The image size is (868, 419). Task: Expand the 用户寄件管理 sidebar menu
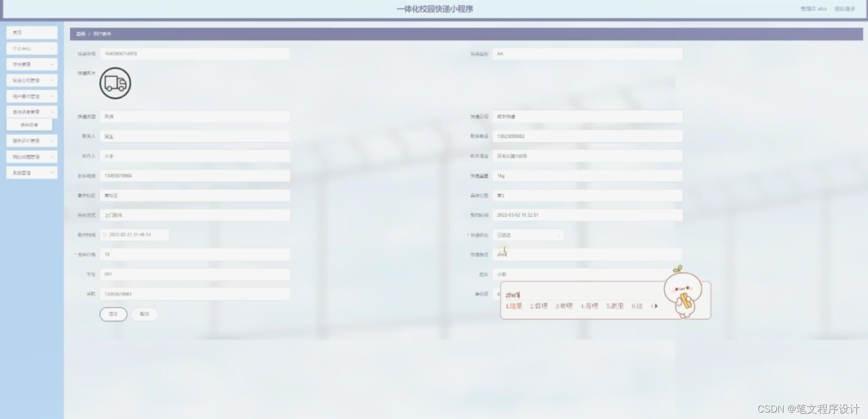pyautogui.click(x=32, y=96)
